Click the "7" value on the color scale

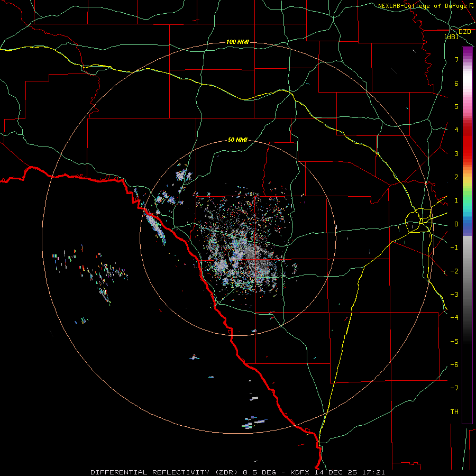click(456, 59)
